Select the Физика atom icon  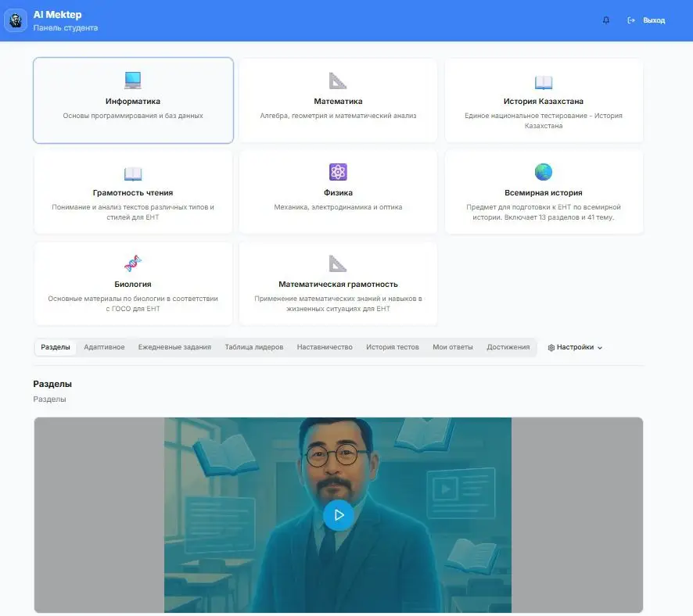coord(337,172)
